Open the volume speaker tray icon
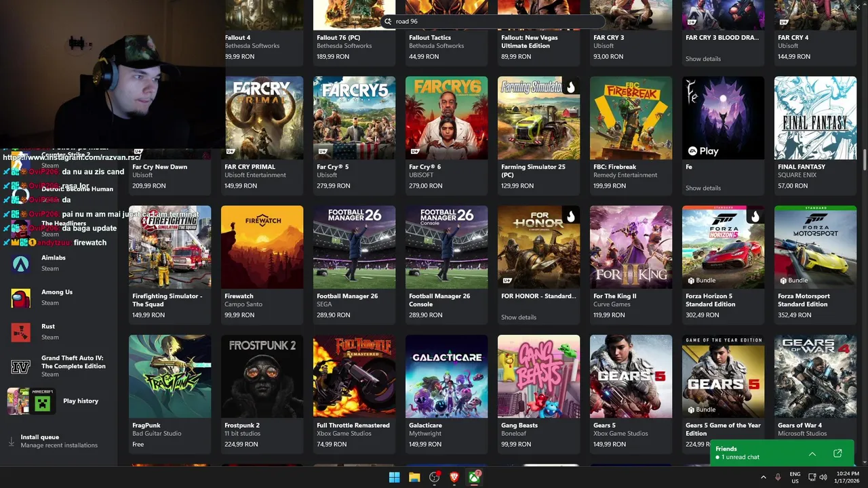This screenshot has height=488, width=868. (823, 477)
